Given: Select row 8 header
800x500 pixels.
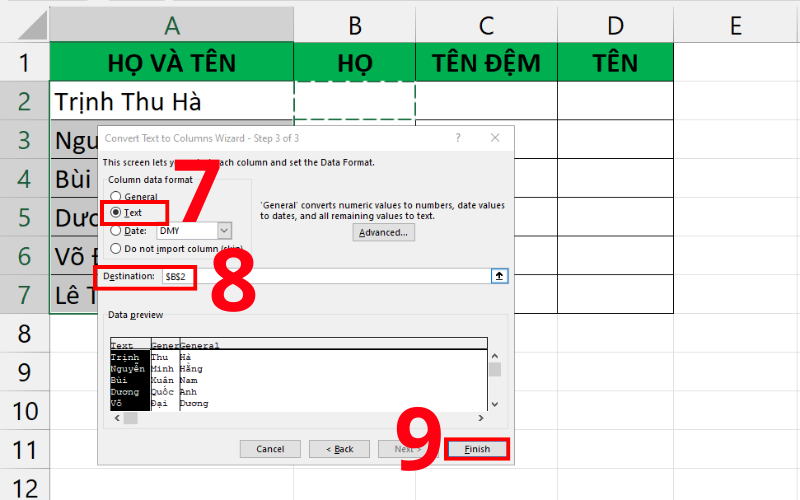Looking at the screenshot, I should [x=24, y=333].
